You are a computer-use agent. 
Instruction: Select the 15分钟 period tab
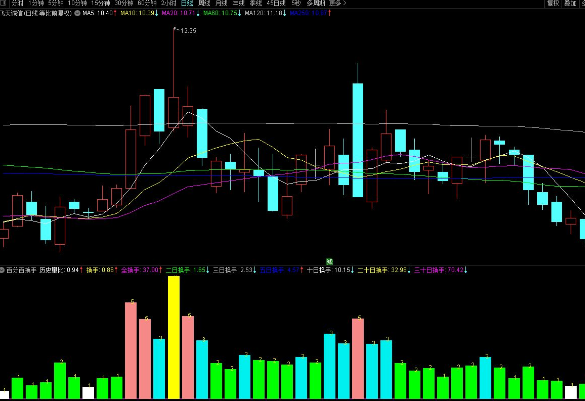100,3
